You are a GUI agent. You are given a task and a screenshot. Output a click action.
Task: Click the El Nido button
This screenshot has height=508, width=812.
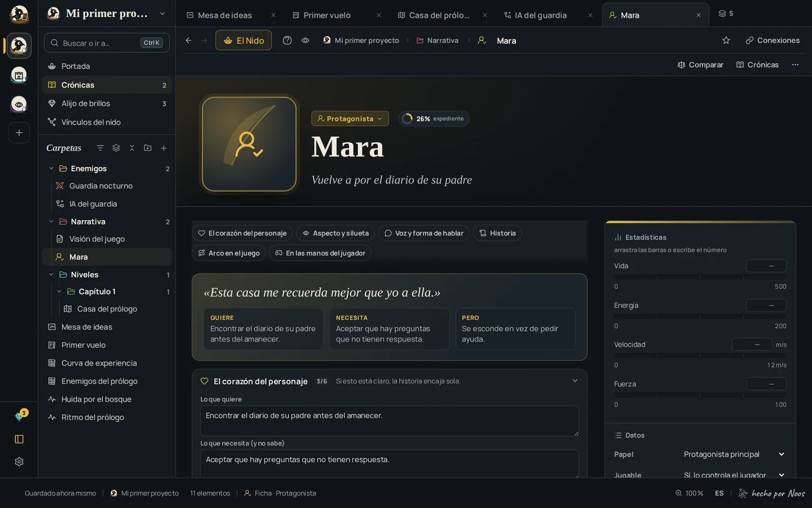pyautogui.click(x=244, y=40)
